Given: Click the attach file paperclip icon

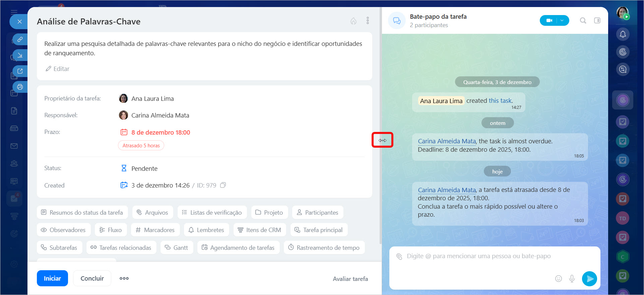Looking at the screenshot, I should click(399, 256).
